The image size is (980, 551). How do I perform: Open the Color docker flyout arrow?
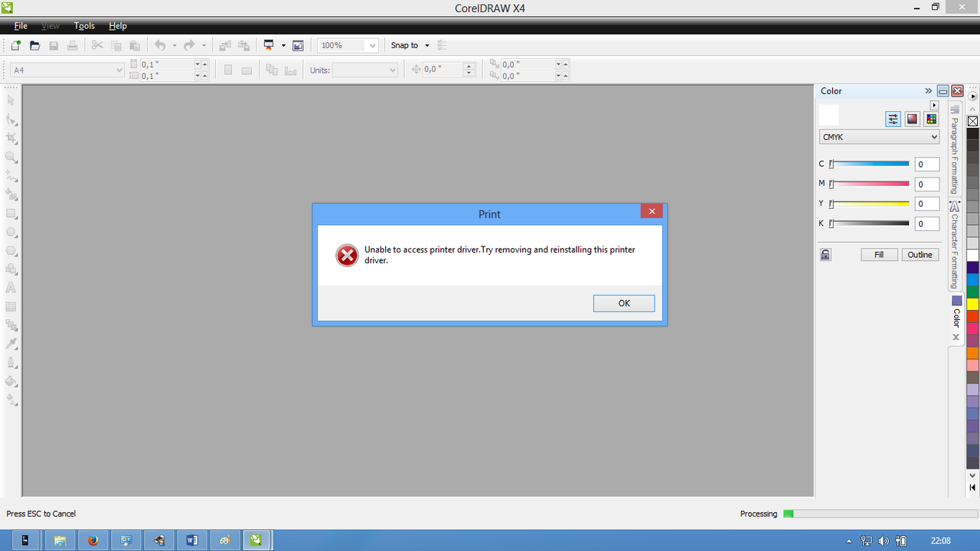point(934,106)
